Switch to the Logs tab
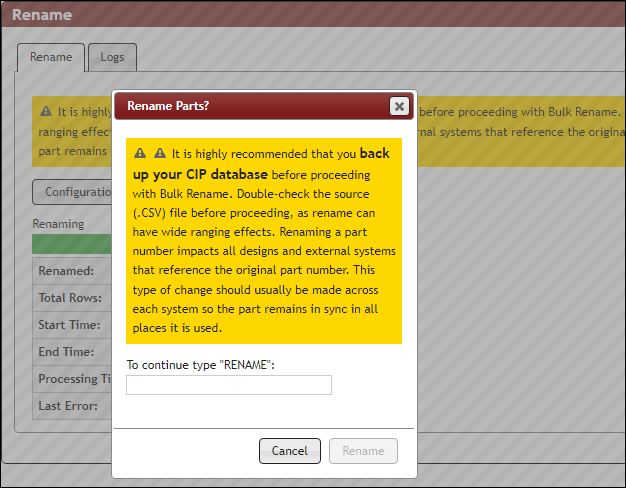This screenshot has width=626, height=488. tap(112, 57)
